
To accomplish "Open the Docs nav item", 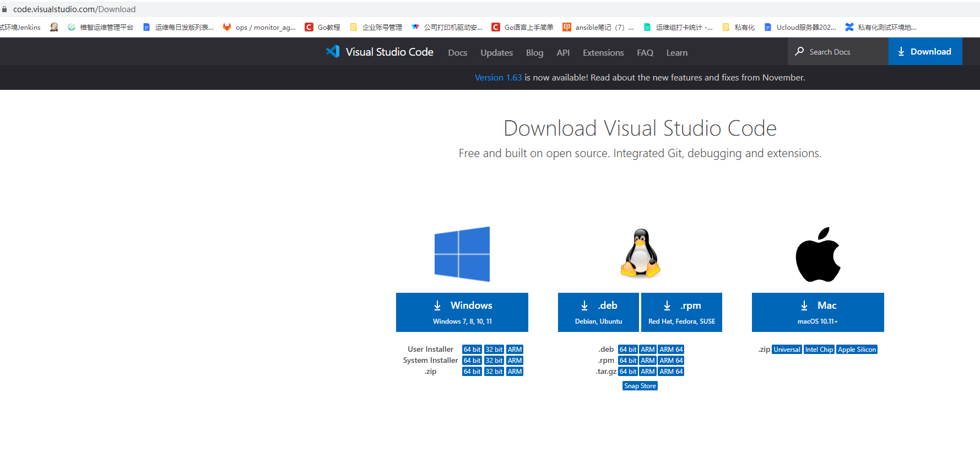I will pyautogui.click(x=458, y=52).
